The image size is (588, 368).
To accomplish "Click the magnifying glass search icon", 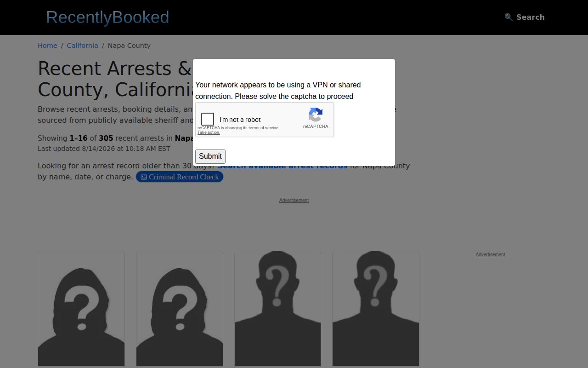I will 509,17.
